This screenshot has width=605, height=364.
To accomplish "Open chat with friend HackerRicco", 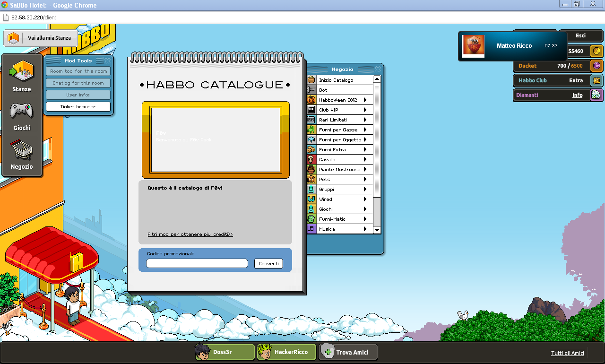I will 286,352.
